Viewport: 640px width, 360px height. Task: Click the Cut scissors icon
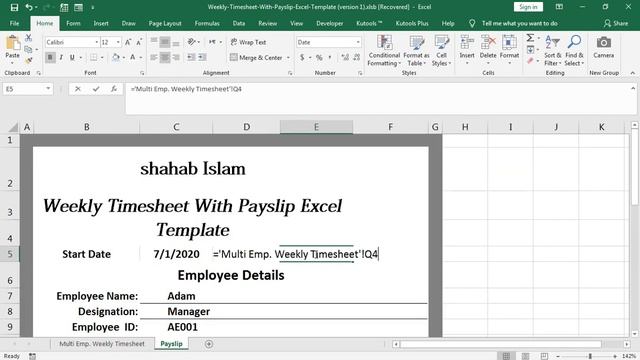tap(28, 38)
